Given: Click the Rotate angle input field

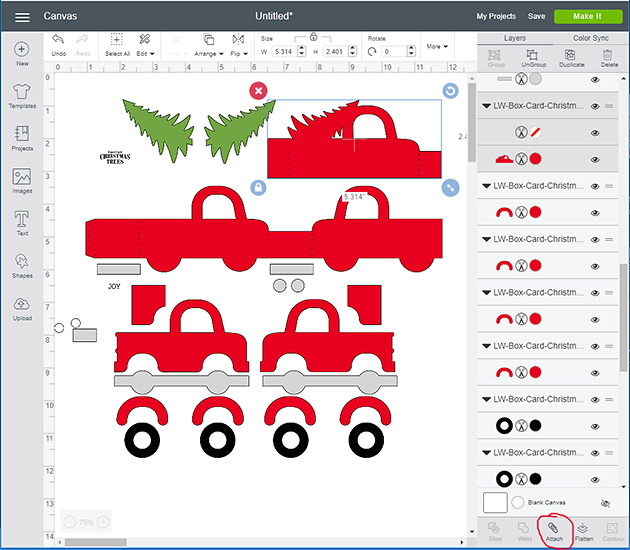Looking at the screenshot, I should pos(394,51).
